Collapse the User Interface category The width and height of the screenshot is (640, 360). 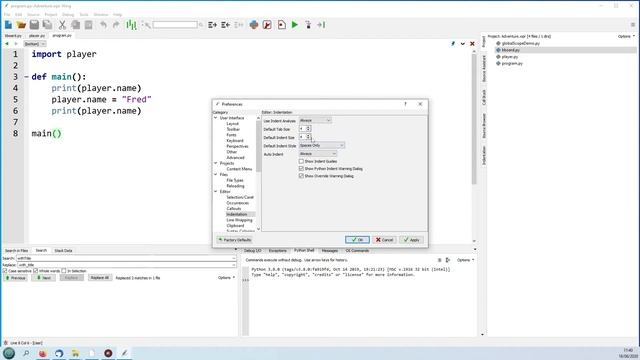(x=216, y=118)
